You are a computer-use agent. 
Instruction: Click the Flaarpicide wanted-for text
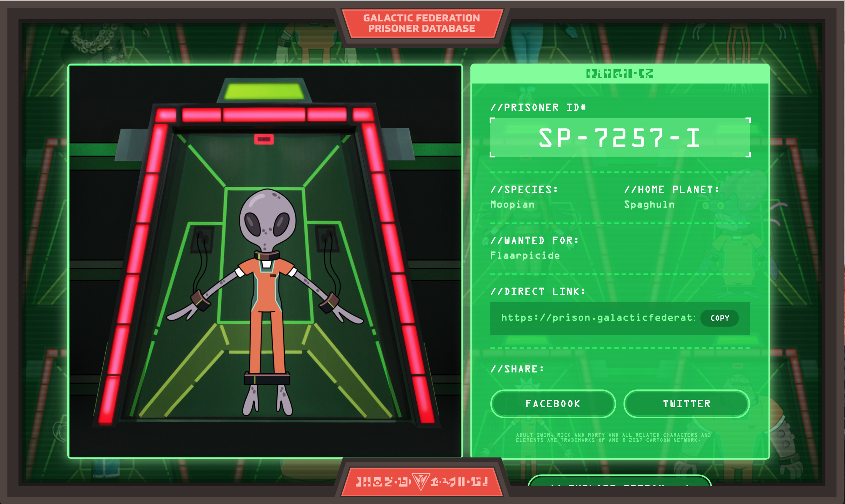tap(525, 255)
